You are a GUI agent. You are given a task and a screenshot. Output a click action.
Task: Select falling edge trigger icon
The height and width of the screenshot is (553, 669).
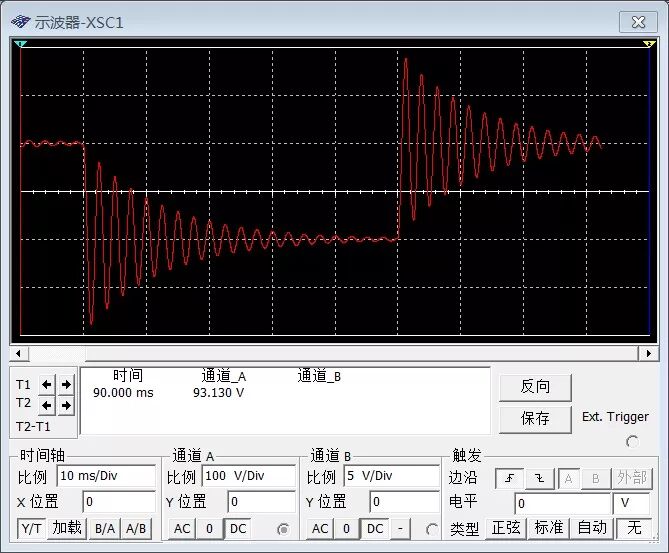(539, 477)
